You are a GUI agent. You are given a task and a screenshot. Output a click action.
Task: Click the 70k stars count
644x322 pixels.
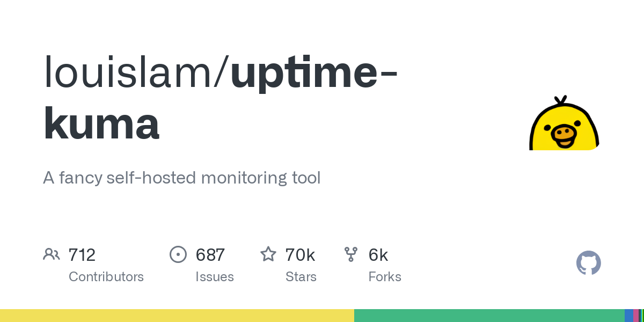tap(300, 255)
